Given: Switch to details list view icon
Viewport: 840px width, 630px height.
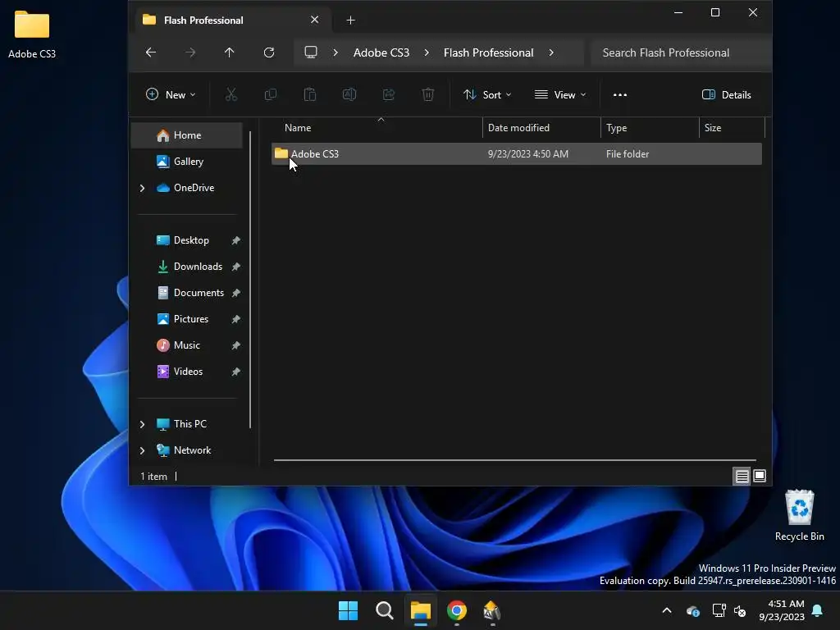Looking at the screenshot, I should point(742,476).
